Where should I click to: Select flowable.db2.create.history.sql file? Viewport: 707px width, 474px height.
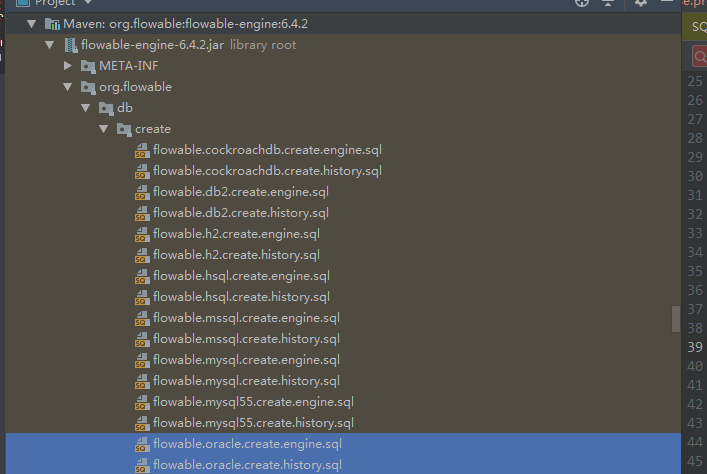click(x=241, y=213)
